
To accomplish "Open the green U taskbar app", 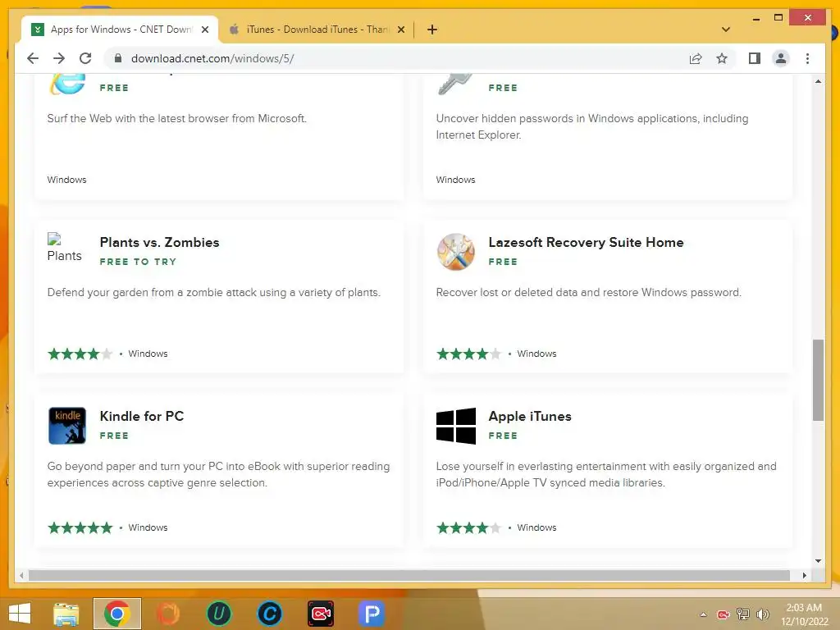I will pyautogui.click(x=218, y=614).
